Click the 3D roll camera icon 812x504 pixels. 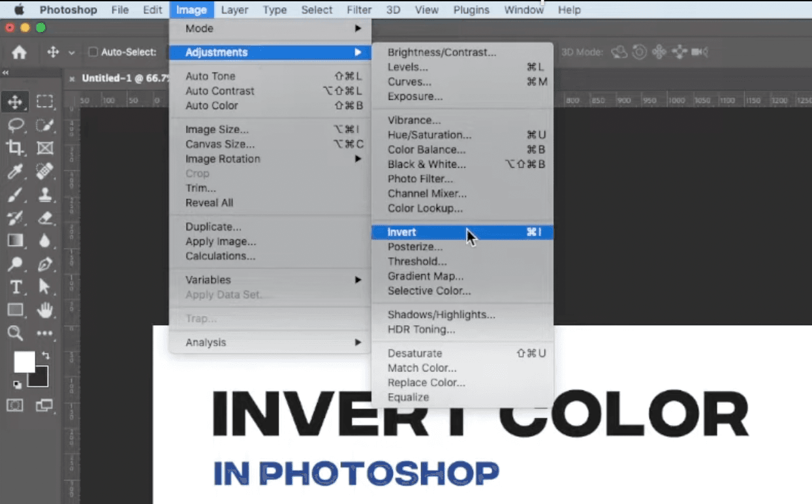(640, 52)
